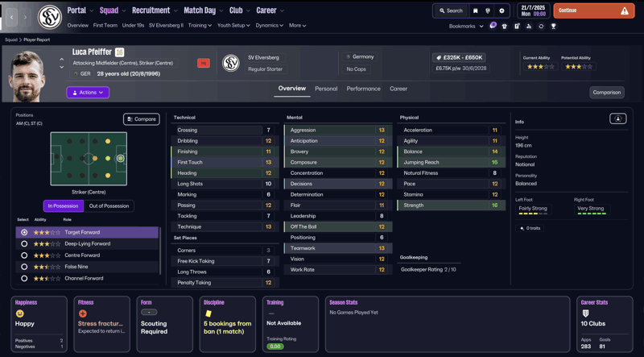The image size is (644, 357).
Task: Select the False Nine role radio button
Action: [x=24, y=267]
